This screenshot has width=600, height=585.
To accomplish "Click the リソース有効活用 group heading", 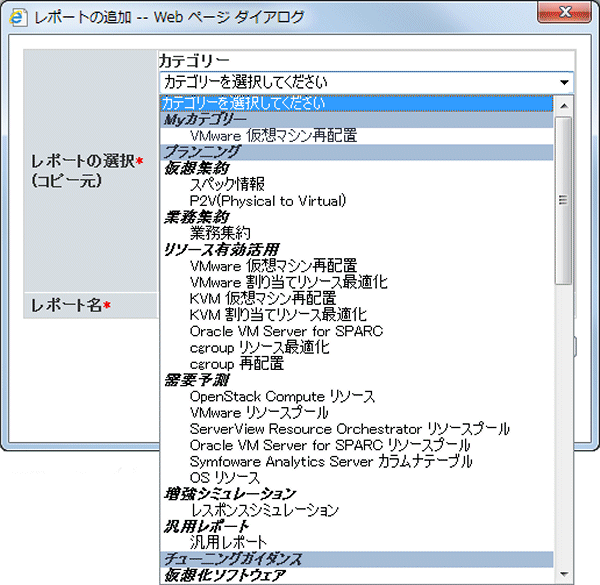I will (222, 249).
